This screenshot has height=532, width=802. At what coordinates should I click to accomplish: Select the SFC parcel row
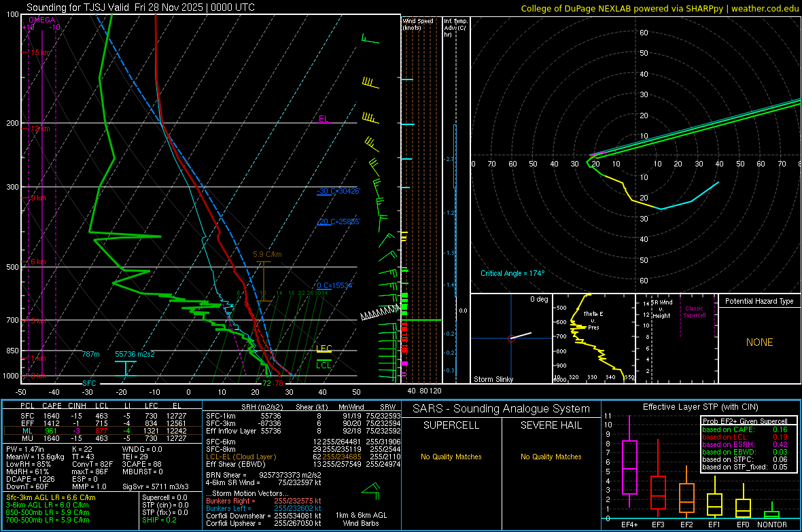(x=103, y=416)
